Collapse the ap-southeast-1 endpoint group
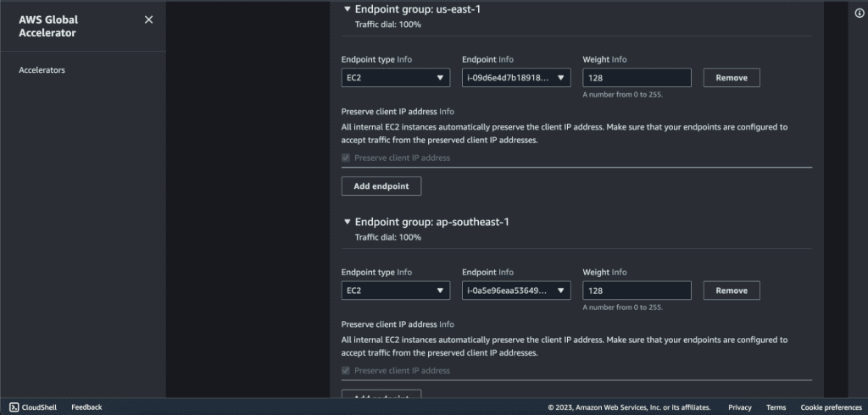868x415 pixels. click(x=348, y=222)
